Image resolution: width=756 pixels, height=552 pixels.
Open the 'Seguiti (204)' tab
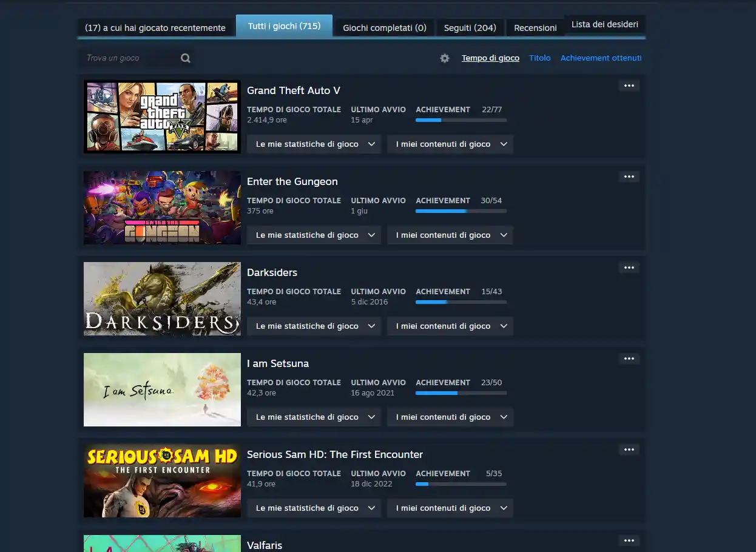click(470, 28)
